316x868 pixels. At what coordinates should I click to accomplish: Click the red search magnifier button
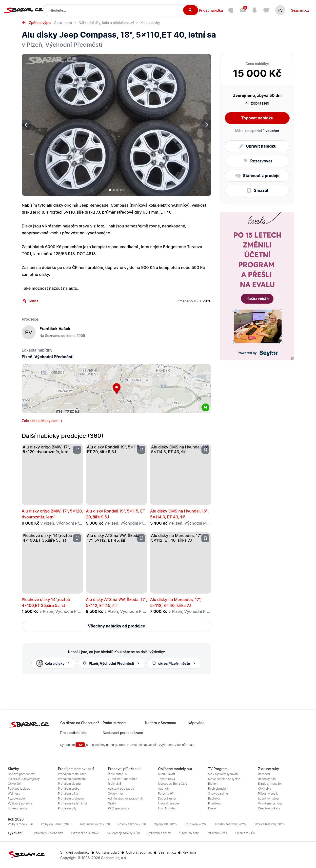tap(191, 10)
